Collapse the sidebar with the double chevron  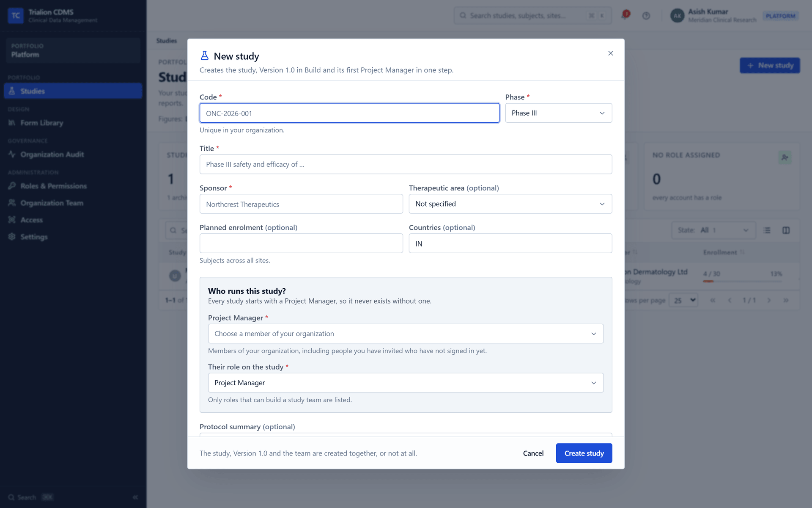[x=135, y=497]
